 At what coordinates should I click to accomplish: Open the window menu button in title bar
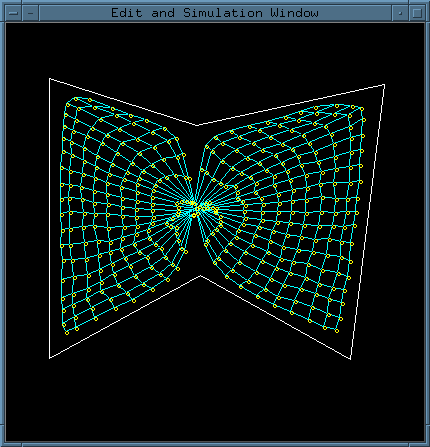coord(13,13)
